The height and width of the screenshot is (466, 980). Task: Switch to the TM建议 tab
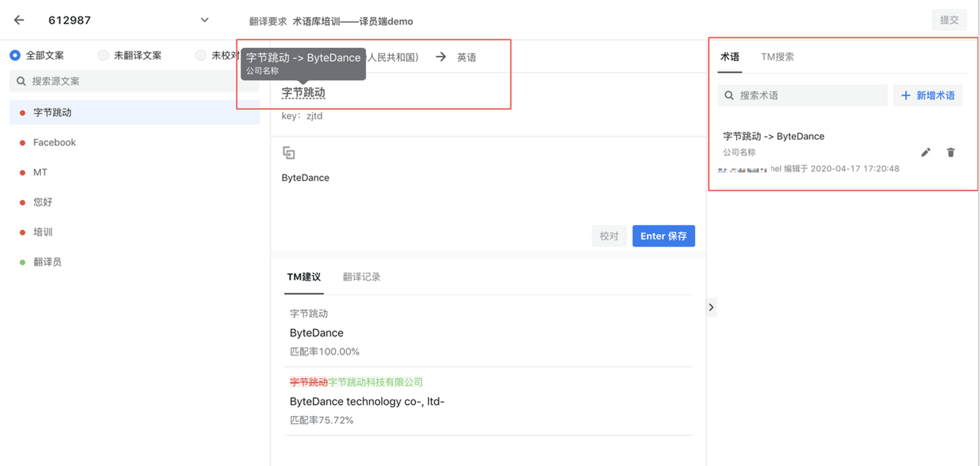(303, 277)
